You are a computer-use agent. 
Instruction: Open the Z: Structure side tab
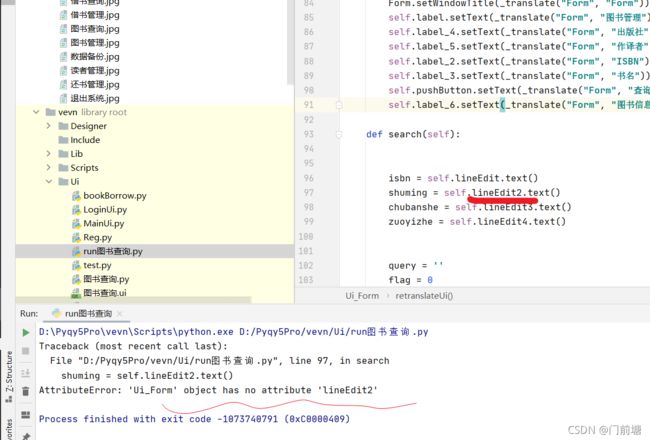[9, 376]
